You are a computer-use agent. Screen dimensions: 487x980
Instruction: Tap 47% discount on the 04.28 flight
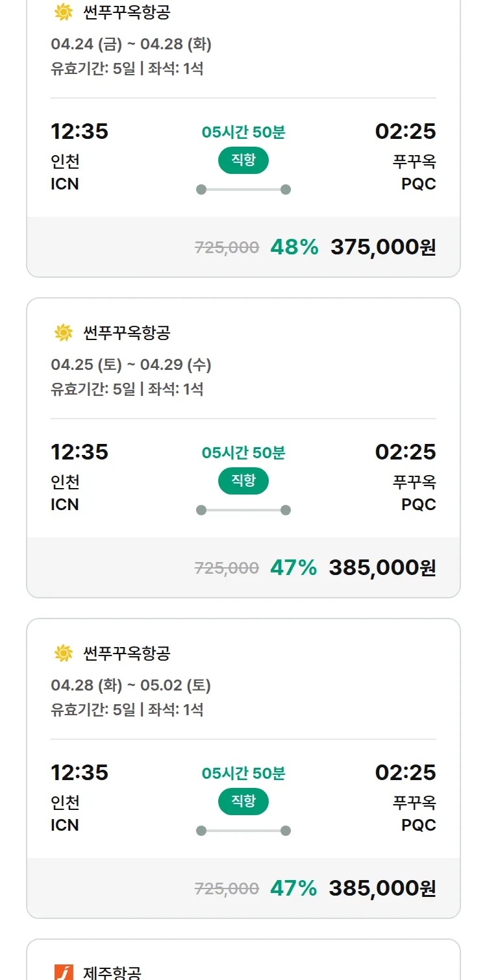[x=293, y=888]
